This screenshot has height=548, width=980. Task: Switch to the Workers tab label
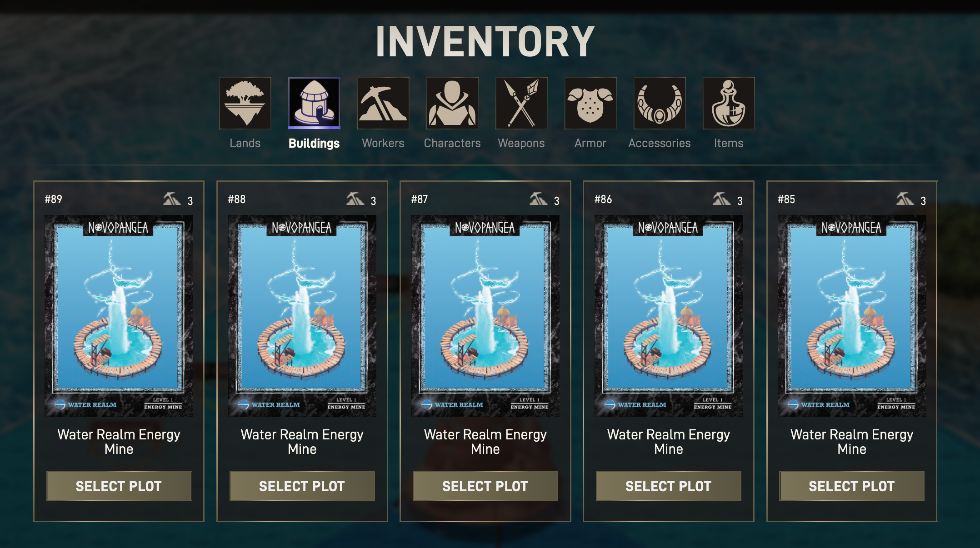pos(383,143)
